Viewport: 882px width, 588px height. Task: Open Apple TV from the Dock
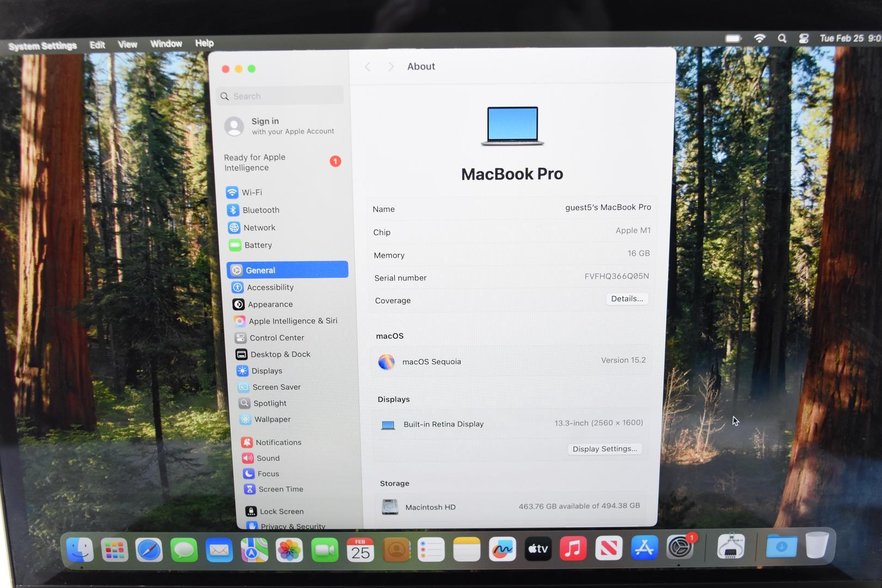click(x=538, y=549)
